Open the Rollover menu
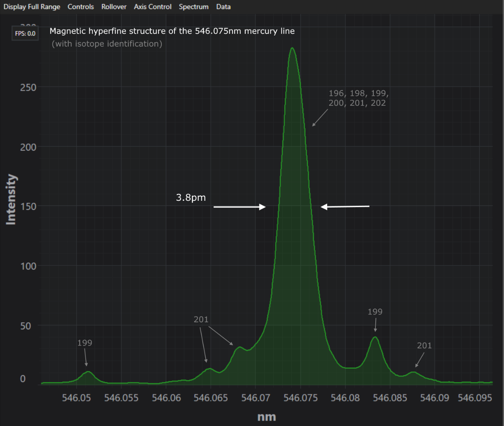Screen dimensions: 504x426 coord(114,7)
